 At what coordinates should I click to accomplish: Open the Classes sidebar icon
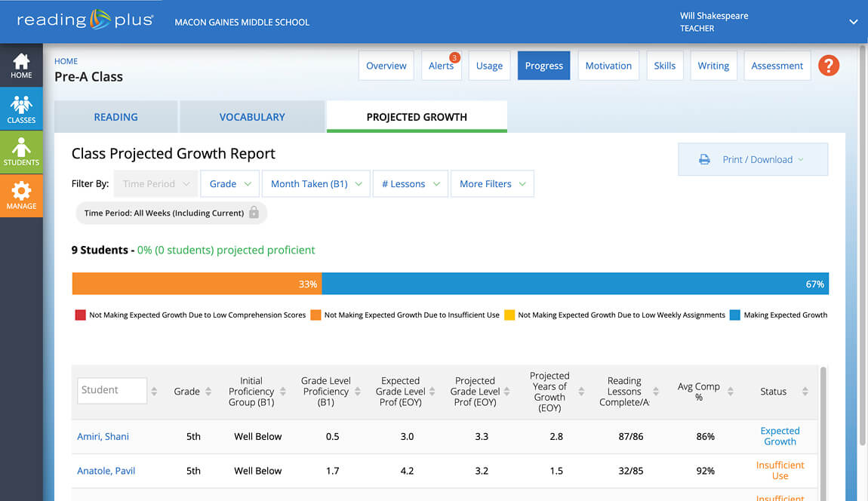(21, 109)
